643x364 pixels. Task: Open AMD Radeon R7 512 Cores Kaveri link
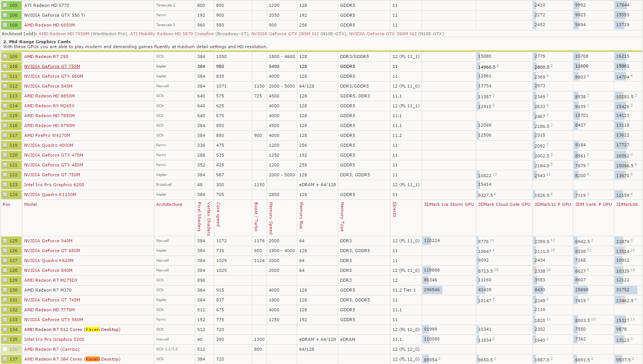72,329
